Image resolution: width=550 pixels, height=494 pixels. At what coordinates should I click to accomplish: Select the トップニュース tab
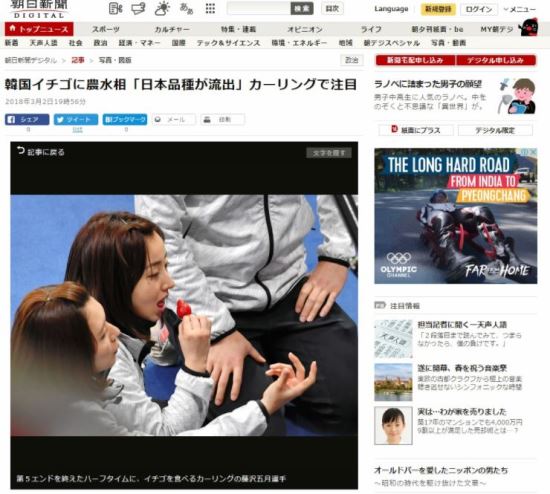39,29
